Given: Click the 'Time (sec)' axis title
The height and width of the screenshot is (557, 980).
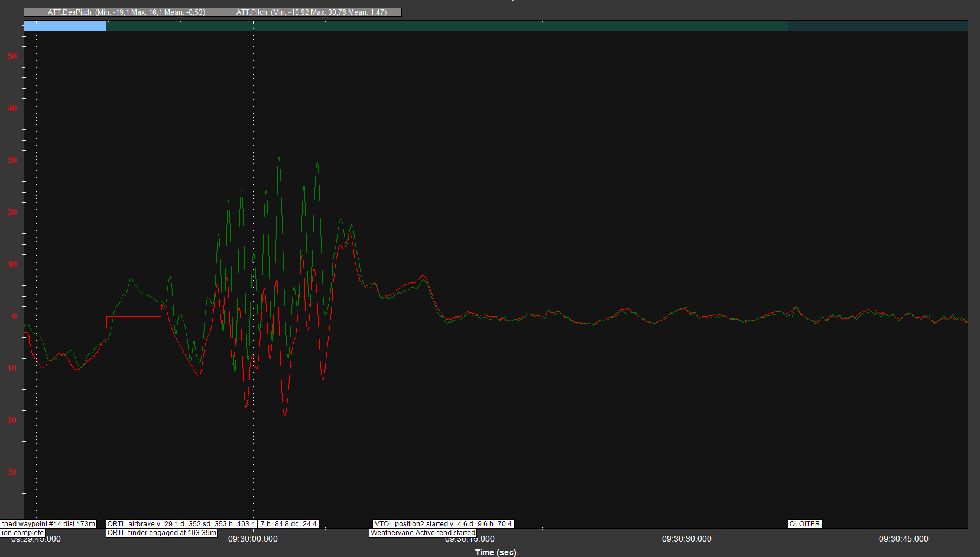Looking at the screenshot, I should [495, 552].
